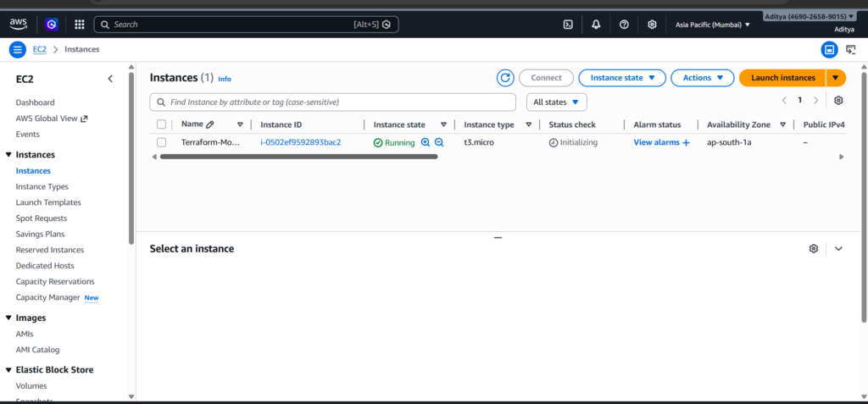
Task: Select the Terraform instance row checkbox
Action: click(161, 142)
